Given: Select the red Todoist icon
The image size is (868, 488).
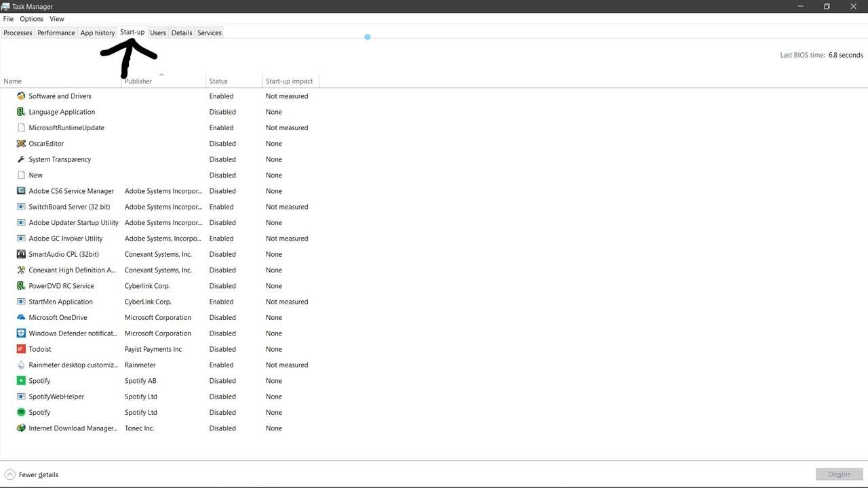Looking at the screenshot, I should point(21,349).
